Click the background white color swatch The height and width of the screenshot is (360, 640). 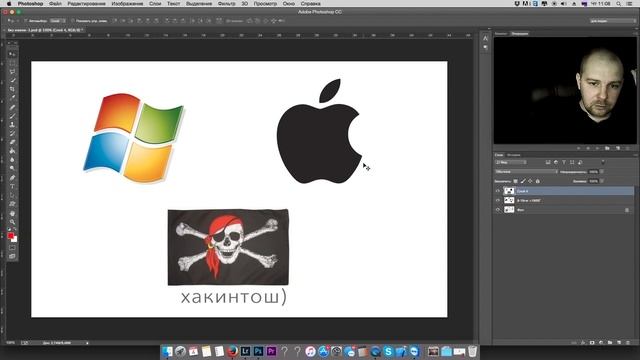[15, 240]
